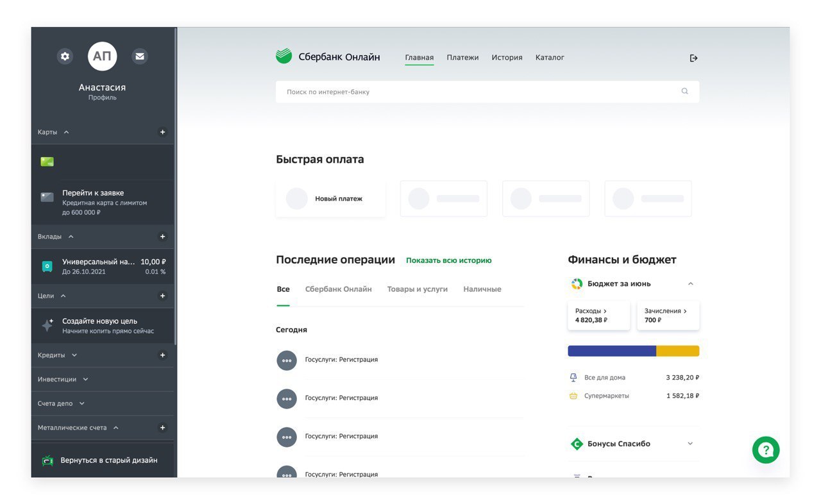Add a new card with plus icon
Image resolution: width=821 pixels, height=504 pixels.
pos(162,132)
